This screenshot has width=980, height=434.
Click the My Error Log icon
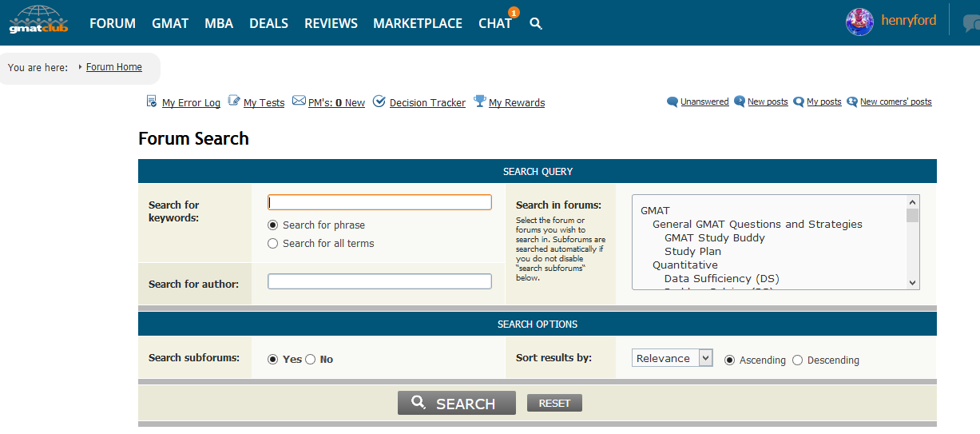pyautogui.click(x=152, y=102)
